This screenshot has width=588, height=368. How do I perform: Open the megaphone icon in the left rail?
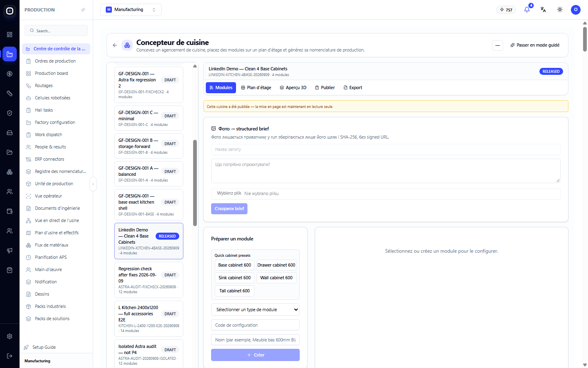tap(10, 251)
